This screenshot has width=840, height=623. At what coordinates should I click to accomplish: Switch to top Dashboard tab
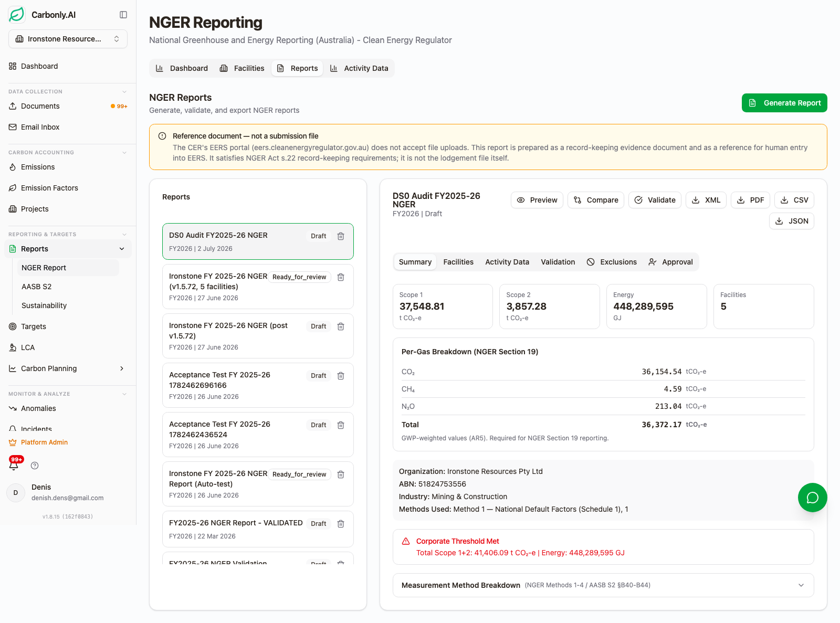tap(182, 68)
